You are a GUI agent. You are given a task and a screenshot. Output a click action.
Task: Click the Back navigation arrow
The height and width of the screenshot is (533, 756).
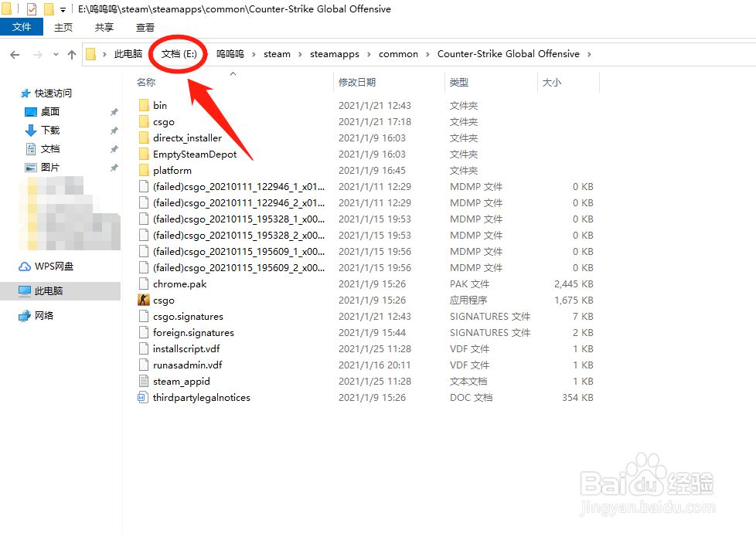[x=15, y=54]
